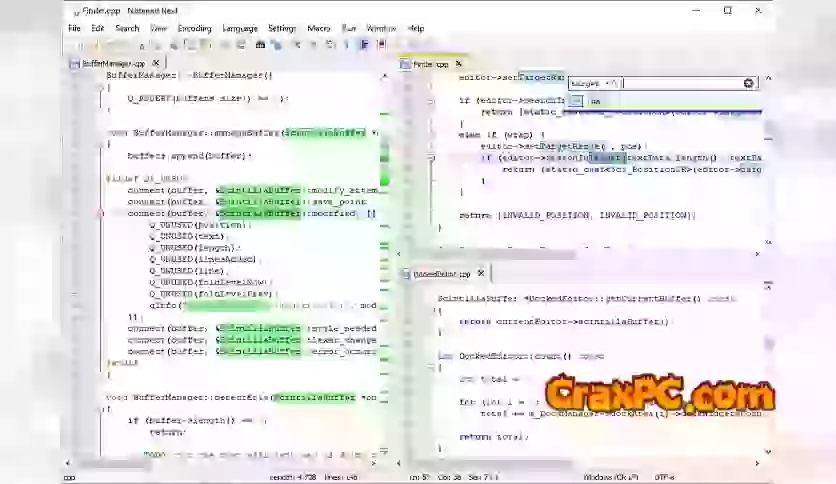Close the DockedEditor.cpp tab
The height and width of the screenshot is (484, 836).
click(x=481, y=273)
